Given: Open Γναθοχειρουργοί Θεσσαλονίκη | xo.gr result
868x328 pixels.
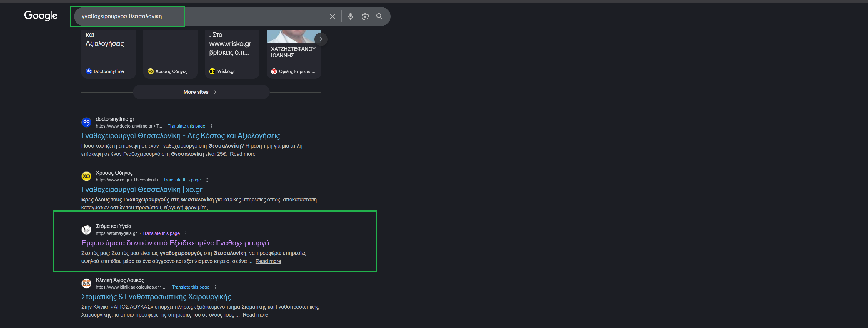Looking at the screenshot, I should coord(141,190).
